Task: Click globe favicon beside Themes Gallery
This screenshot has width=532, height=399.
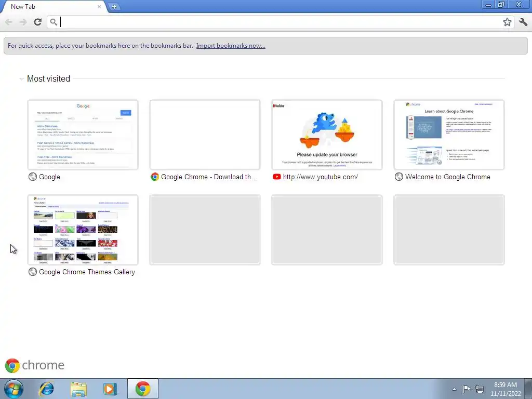Action: tap(33, 272)
